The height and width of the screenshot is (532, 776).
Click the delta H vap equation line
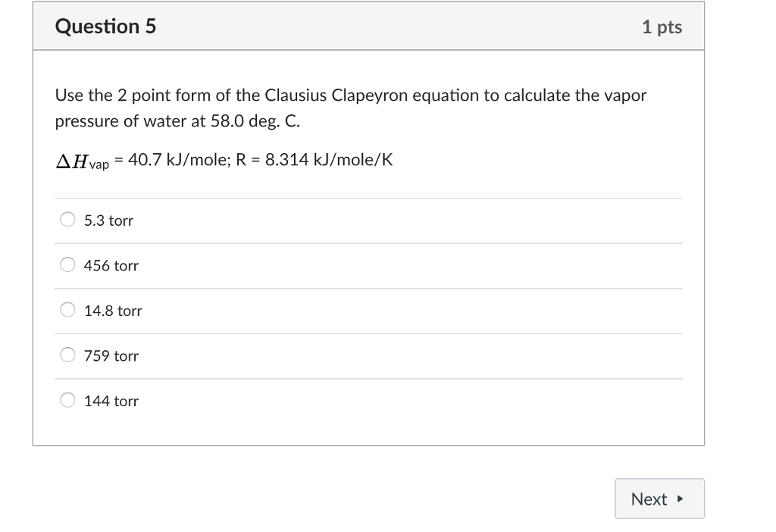pyautogui.click(x=224, y=159)
